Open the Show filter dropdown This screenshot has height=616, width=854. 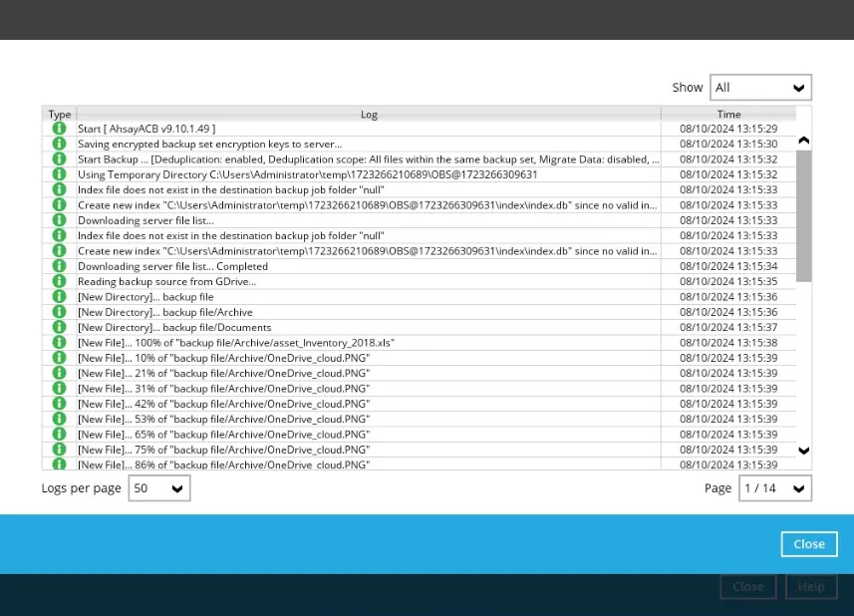(x=760, y=87)
